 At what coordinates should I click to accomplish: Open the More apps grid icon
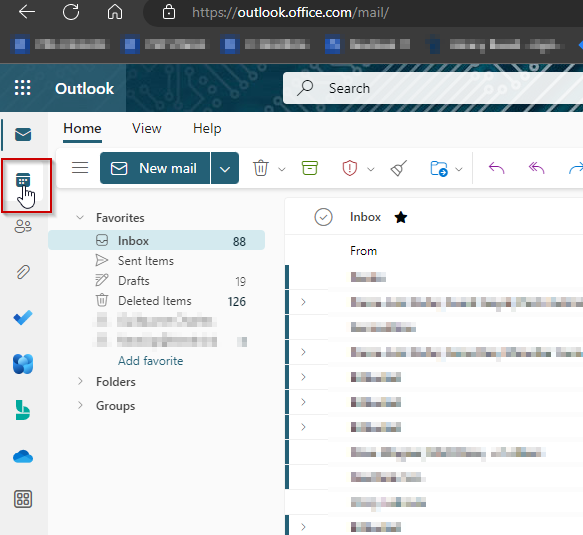[x=23, y=499]
